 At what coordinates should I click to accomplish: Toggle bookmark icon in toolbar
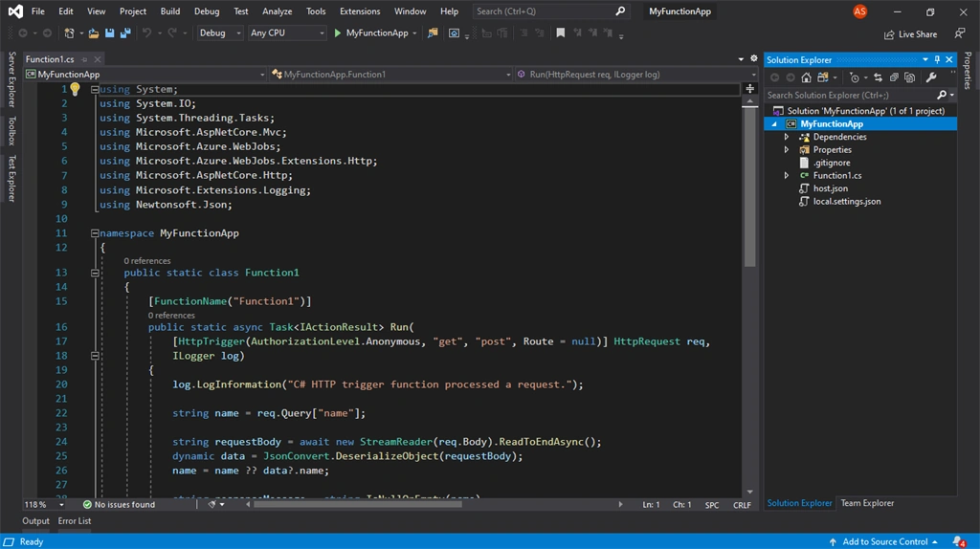point(561,33)
